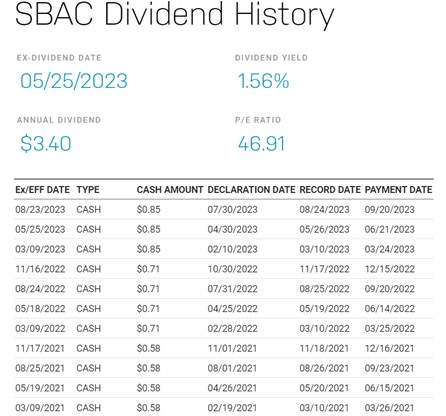
Task: Click $0.85 in the 08/23/2023 row
Action: [148, 210]
